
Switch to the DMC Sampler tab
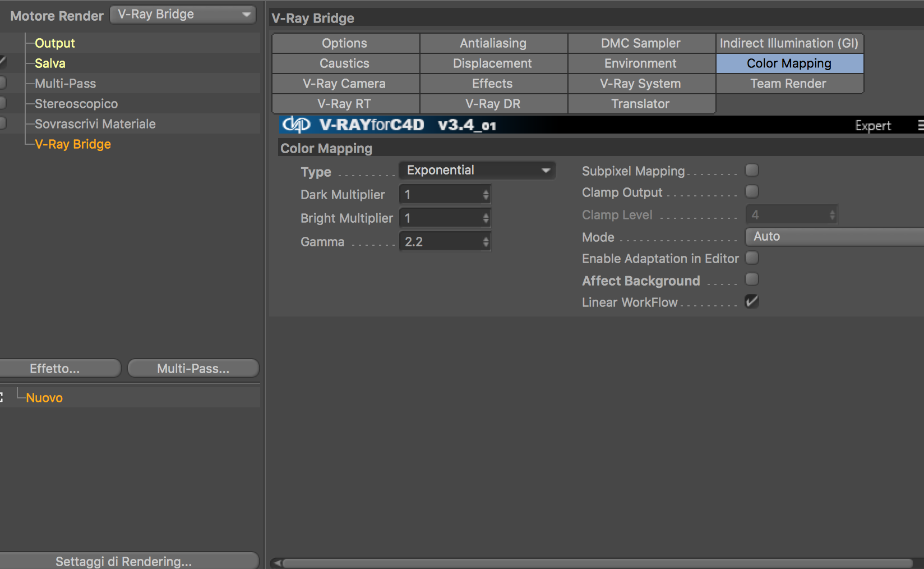[641, 43]
